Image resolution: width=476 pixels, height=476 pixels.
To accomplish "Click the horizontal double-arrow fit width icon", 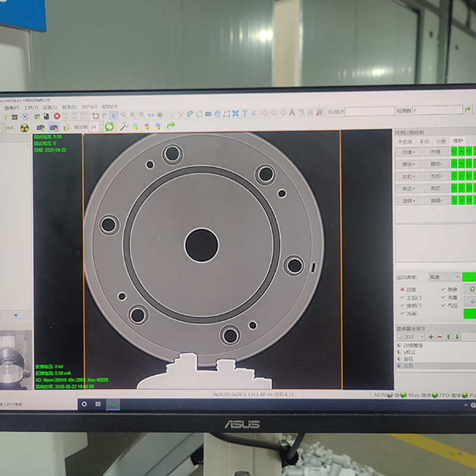I will [151, 115].
